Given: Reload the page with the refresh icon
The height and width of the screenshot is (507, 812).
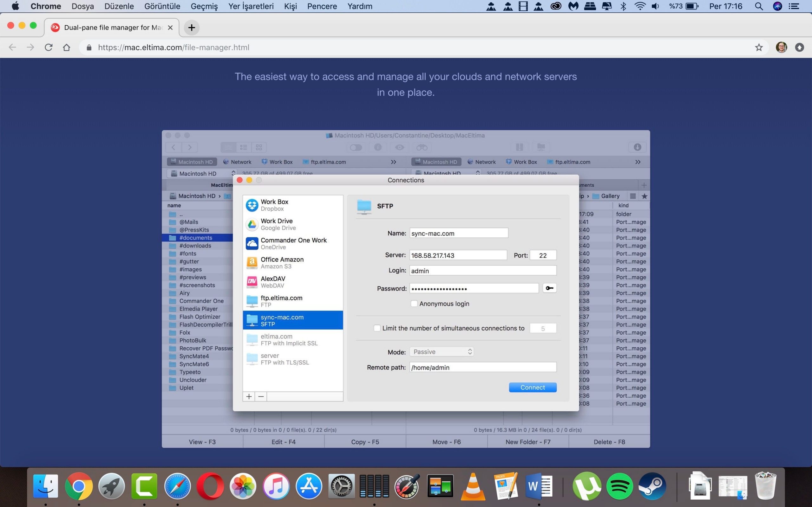Looking at the screenshot, I should pos(49,47).
